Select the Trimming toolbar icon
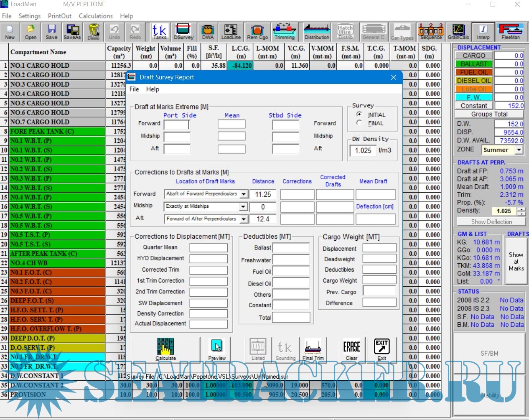This screenshot has width=529, height=420. 284,32
